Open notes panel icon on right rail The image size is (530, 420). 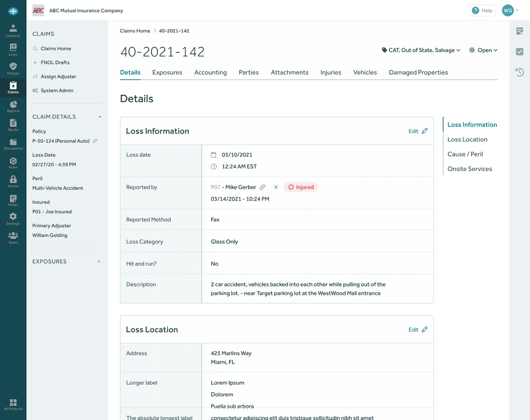point(520,31)
